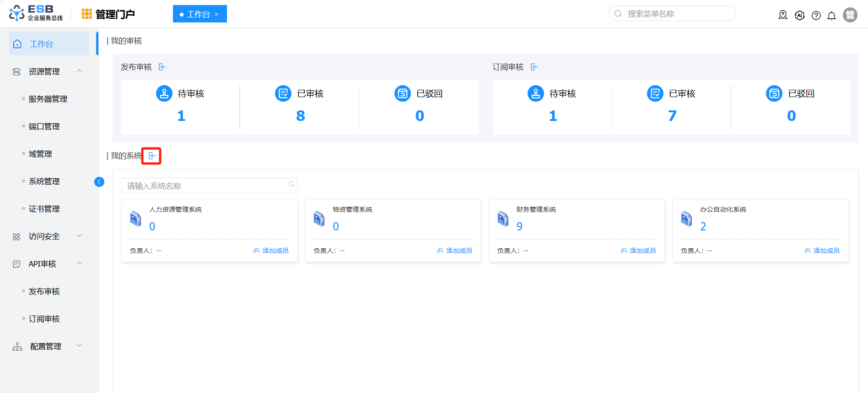Click the jump icon next to 我的系统

coord(152,156)
